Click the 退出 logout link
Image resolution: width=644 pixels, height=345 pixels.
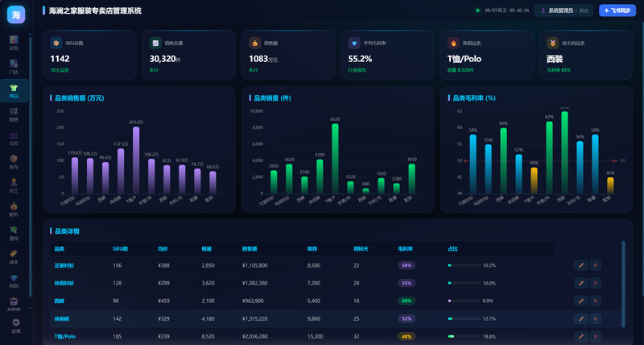click(583, 10)
